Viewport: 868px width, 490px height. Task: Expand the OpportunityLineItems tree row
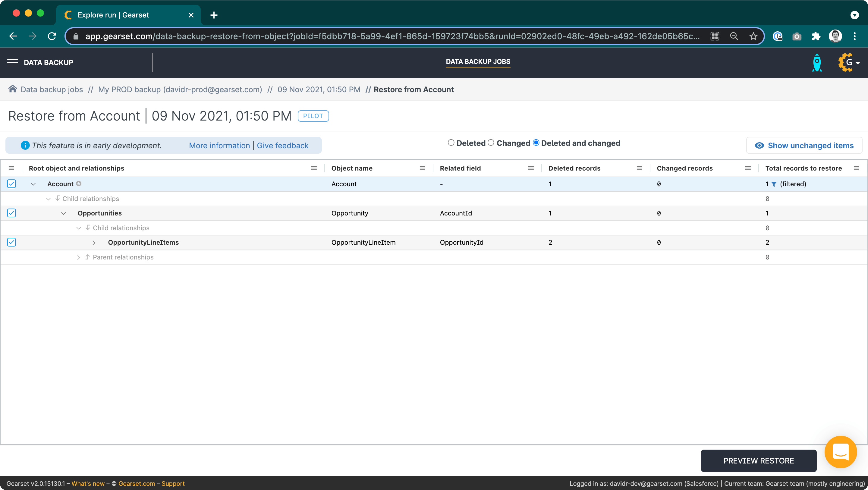pos(94,243)
